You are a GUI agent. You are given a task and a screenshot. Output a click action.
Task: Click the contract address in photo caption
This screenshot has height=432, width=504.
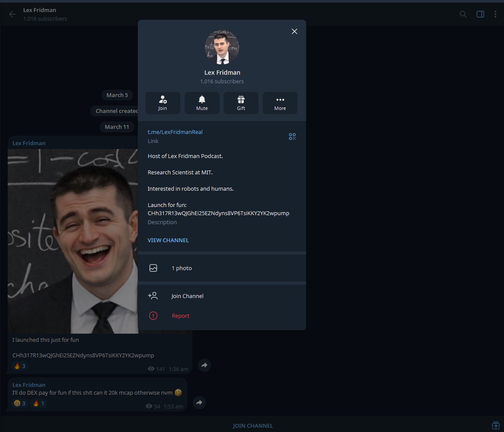pos(83,355)
